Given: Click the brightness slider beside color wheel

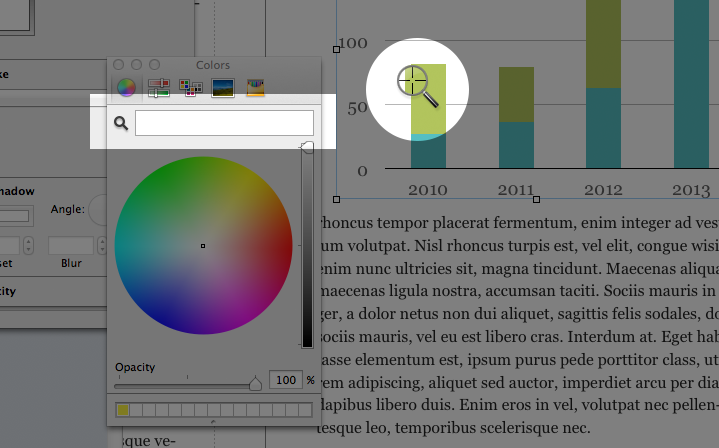Looking at the screenshot, I should (307, 245).
